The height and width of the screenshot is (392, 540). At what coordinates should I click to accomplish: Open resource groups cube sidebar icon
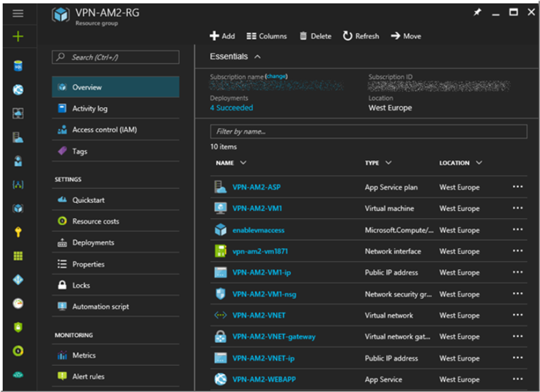pos(18,208)
